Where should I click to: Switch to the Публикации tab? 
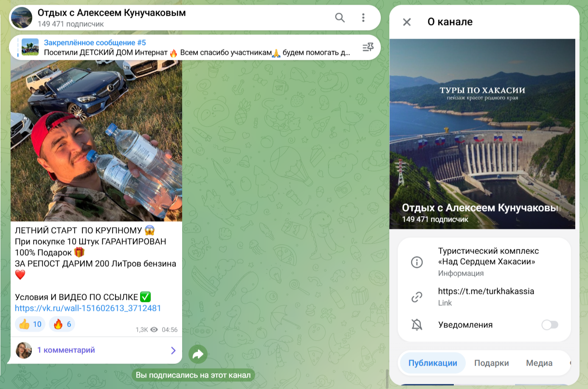click(433, 363)
